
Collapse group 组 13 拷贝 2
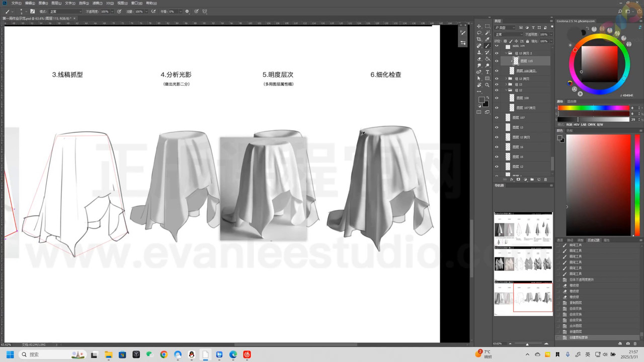coord(506,53)
